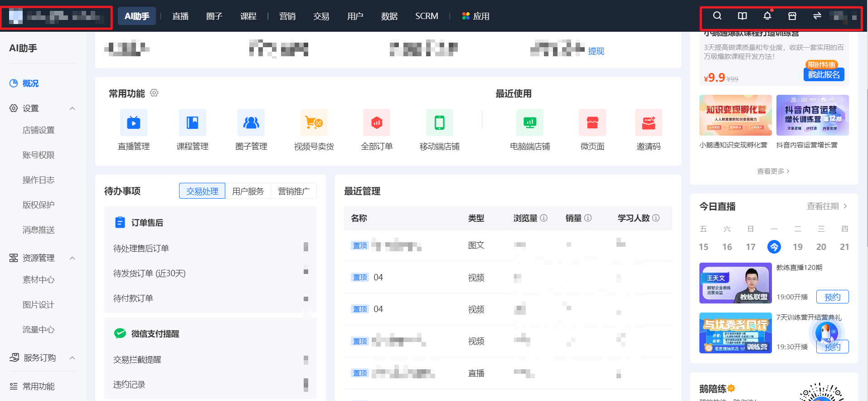Open the 数据 top menu
This screenshot has height=401, width=868.
tap(389, 16)
